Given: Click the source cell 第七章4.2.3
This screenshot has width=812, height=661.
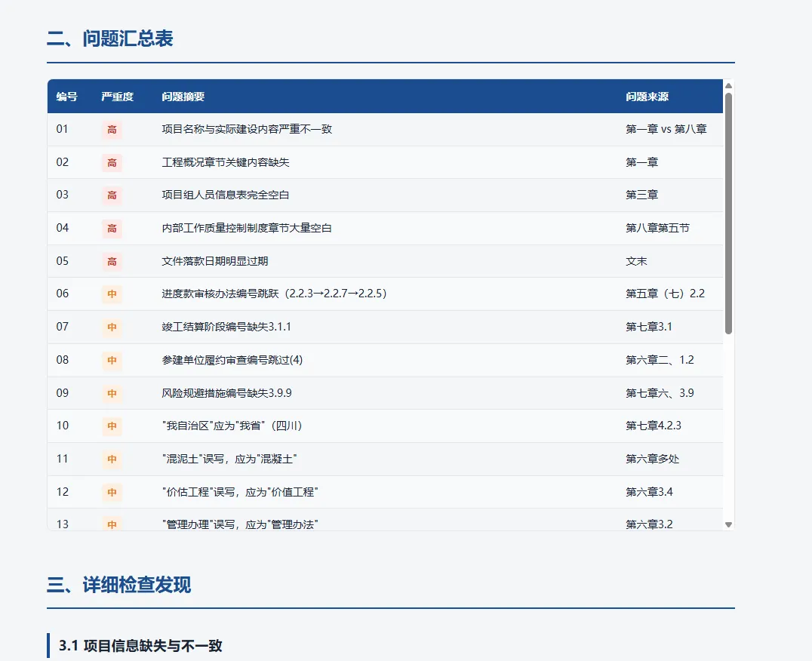Looking at the screenshot, I should tap(654, 426).
